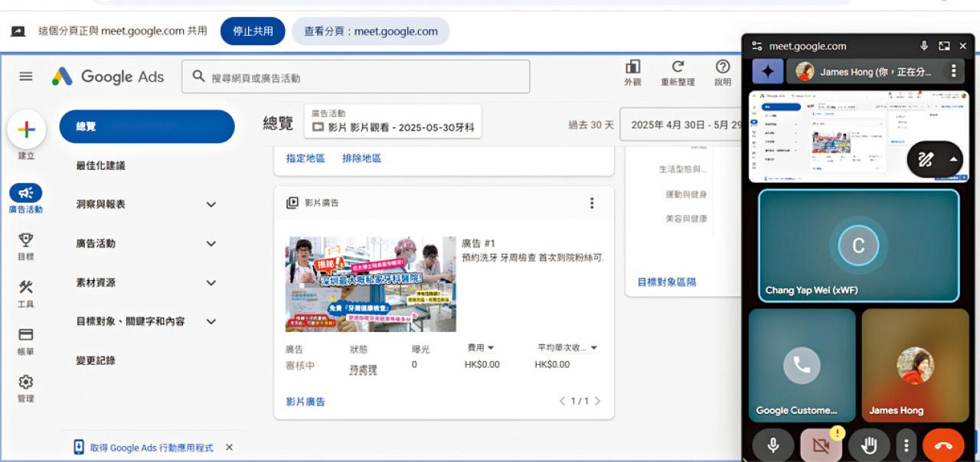Expand the Insights and Reports section

point(211,204)
